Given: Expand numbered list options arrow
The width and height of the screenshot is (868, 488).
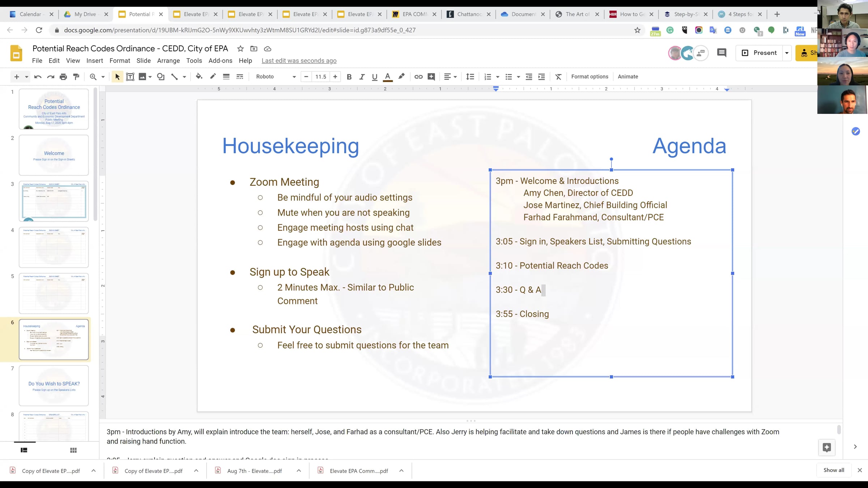Looking at the screenshot, I should click(x=498, y=77).
